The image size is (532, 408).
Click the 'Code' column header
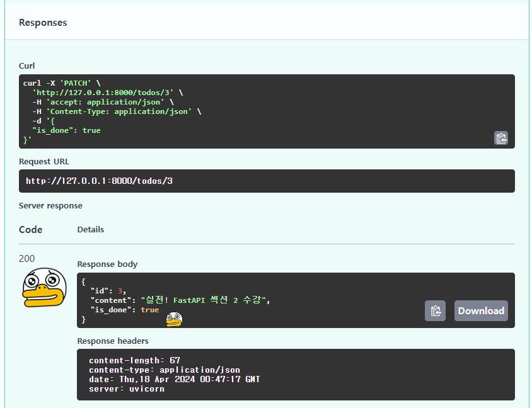pos(30,230)
